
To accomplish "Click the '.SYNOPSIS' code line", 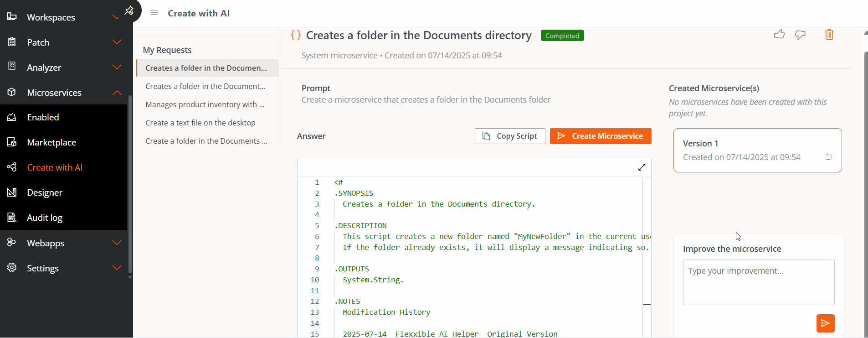I will pos(354,193).
